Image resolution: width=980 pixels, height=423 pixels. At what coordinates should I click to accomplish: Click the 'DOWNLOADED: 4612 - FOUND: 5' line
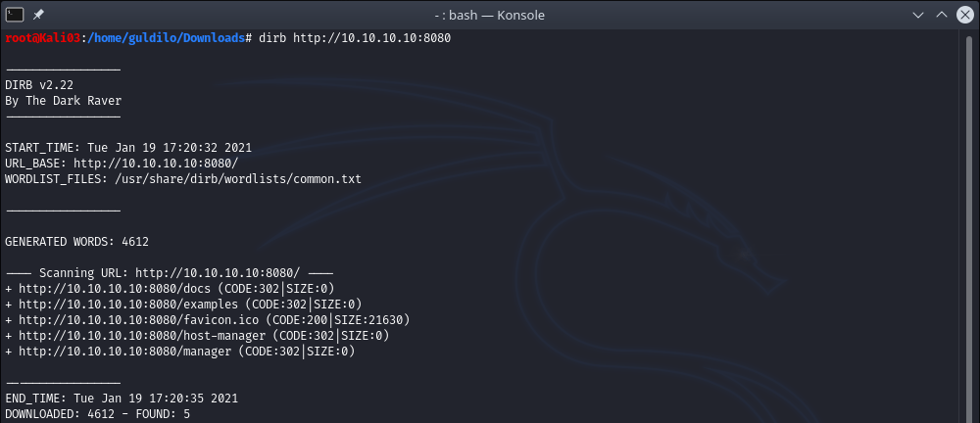pyautogui.click(x=98, y=413)
